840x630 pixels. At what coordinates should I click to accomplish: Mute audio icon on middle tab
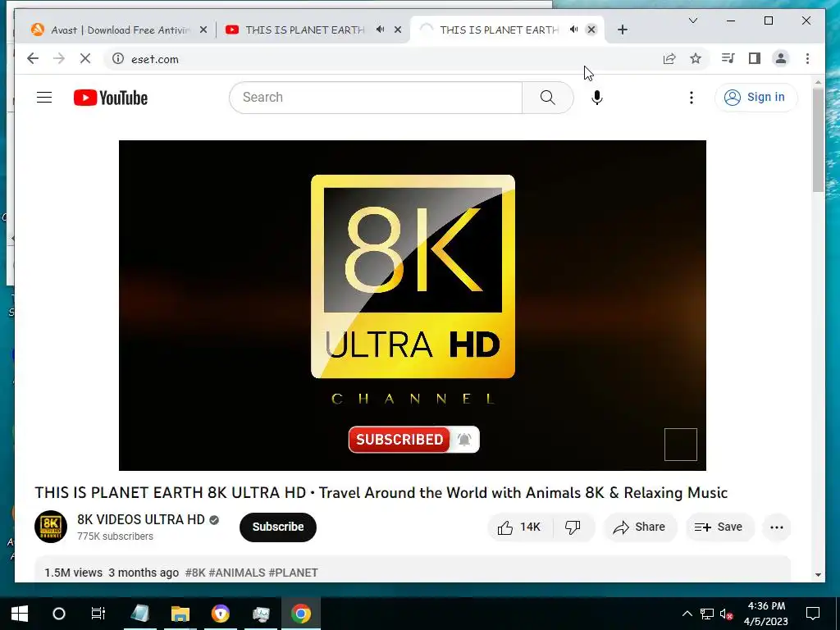click(380, 30)
